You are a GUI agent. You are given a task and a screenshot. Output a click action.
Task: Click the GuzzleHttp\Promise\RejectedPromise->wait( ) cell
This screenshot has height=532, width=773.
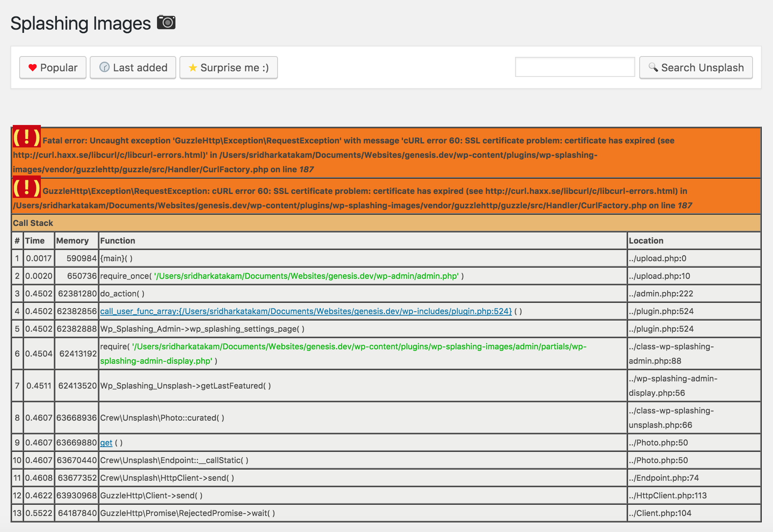pos(363,513)
